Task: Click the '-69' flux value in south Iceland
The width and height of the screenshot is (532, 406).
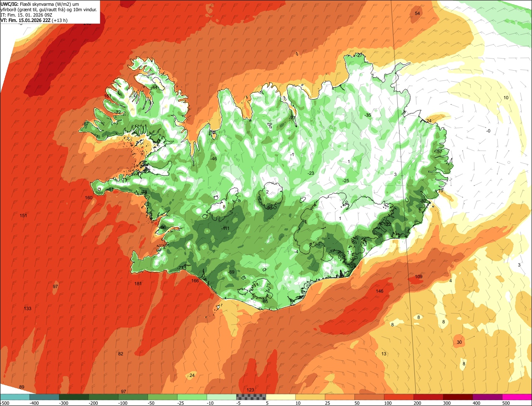Action: pos(231,272)
